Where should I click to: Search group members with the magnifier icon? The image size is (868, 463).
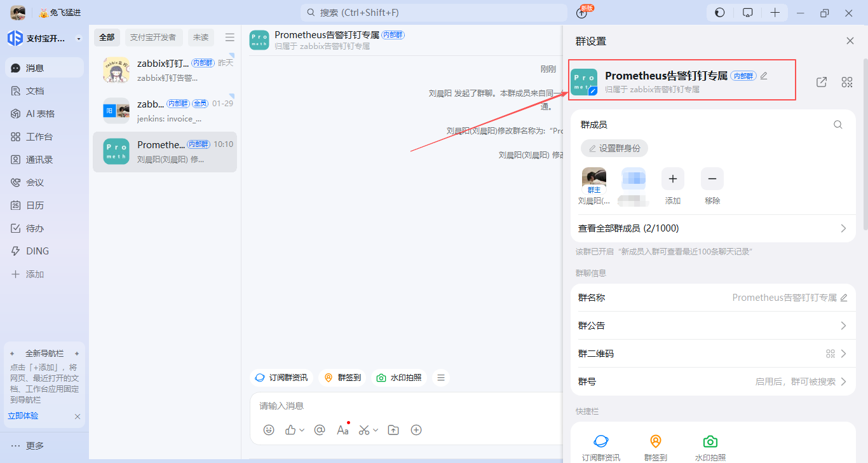[838, 125]
